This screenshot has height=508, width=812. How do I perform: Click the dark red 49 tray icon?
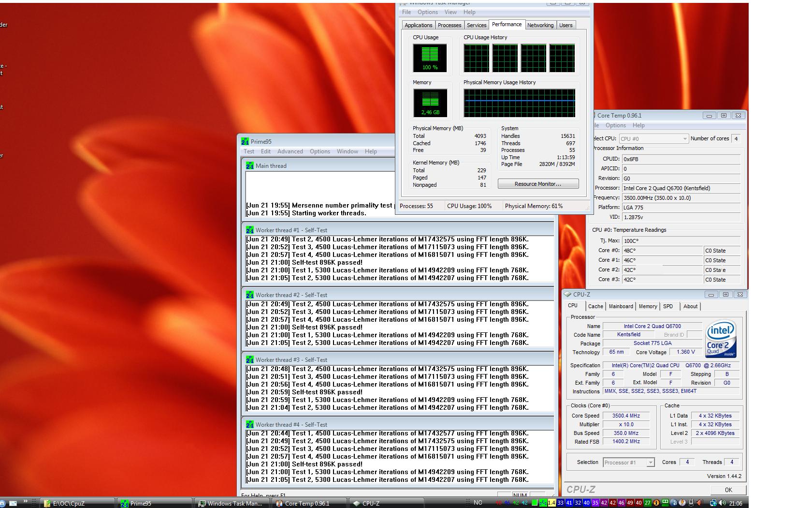(630, 503)
